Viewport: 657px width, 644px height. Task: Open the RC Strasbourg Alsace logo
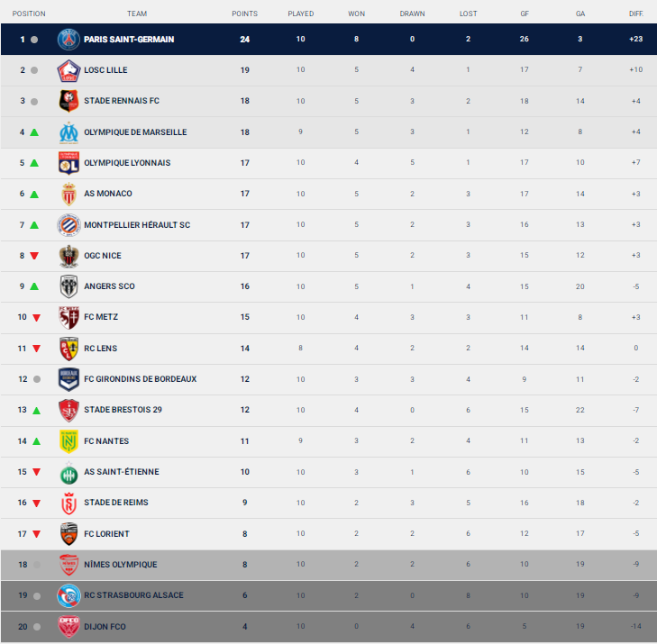pos(68,595)
